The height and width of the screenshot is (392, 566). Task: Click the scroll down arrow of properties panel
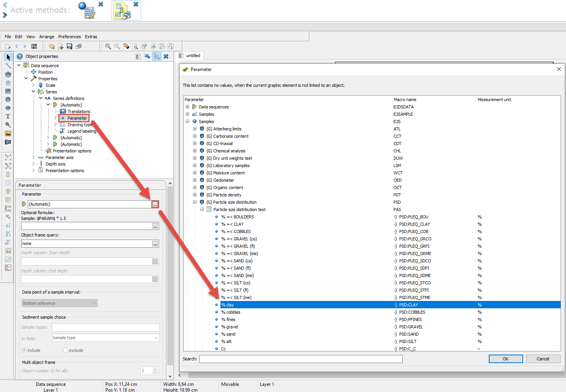pyautogui.click(x=170, y=377)
